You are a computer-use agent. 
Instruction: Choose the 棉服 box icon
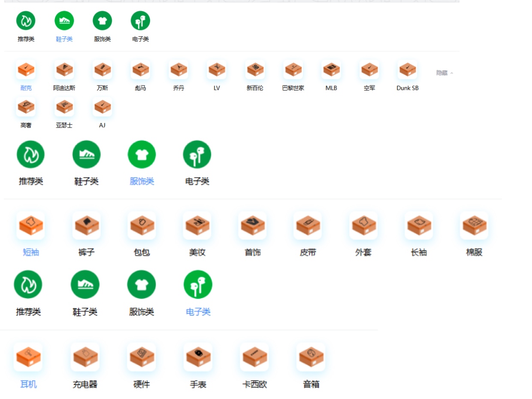coord(474,225)
